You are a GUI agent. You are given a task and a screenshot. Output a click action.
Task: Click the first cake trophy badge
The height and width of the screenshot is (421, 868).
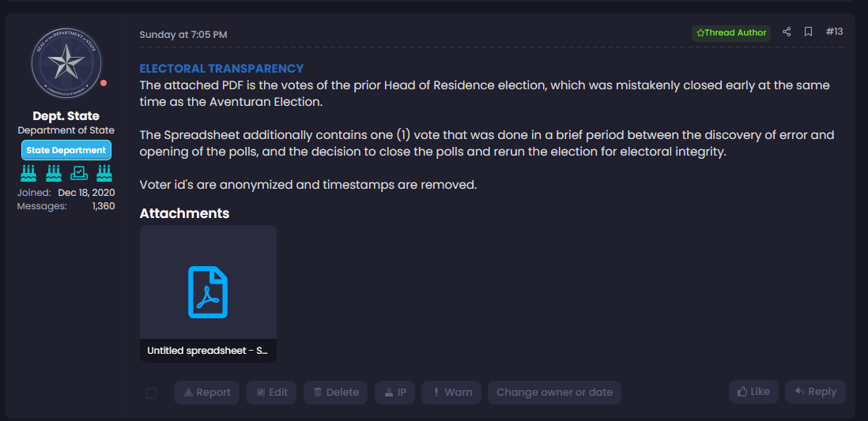(28, 173)
